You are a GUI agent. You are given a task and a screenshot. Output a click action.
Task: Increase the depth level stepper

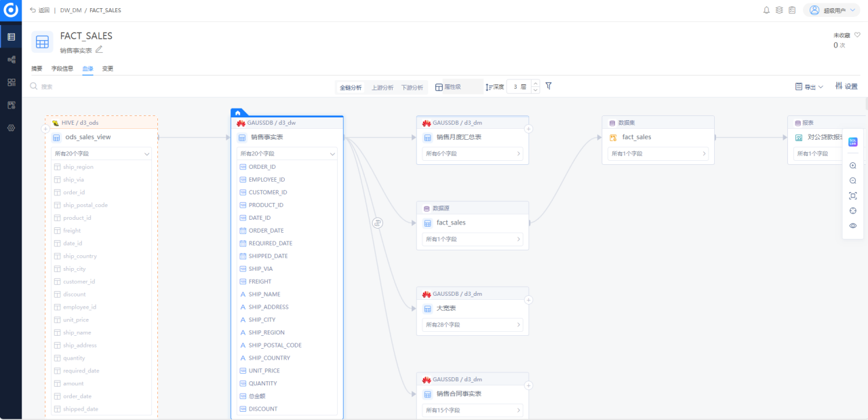(536, 83)
